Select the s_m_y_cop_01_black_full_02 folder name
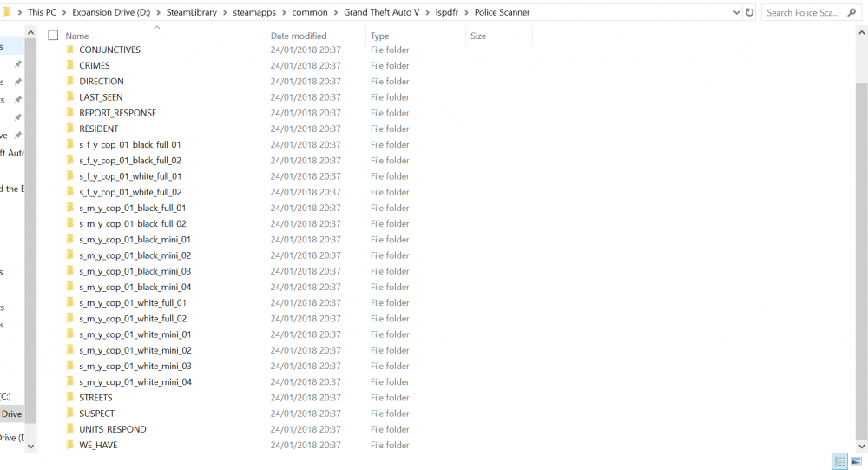Viewport: 868px width, 470px height. [132, 223]
